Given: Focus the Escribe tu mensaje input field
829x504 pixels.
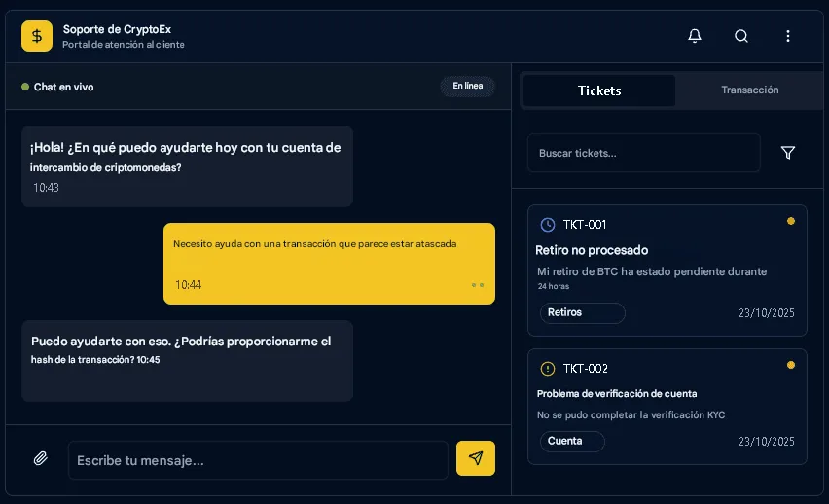Looking at the screenshot, I should point(258,460).
